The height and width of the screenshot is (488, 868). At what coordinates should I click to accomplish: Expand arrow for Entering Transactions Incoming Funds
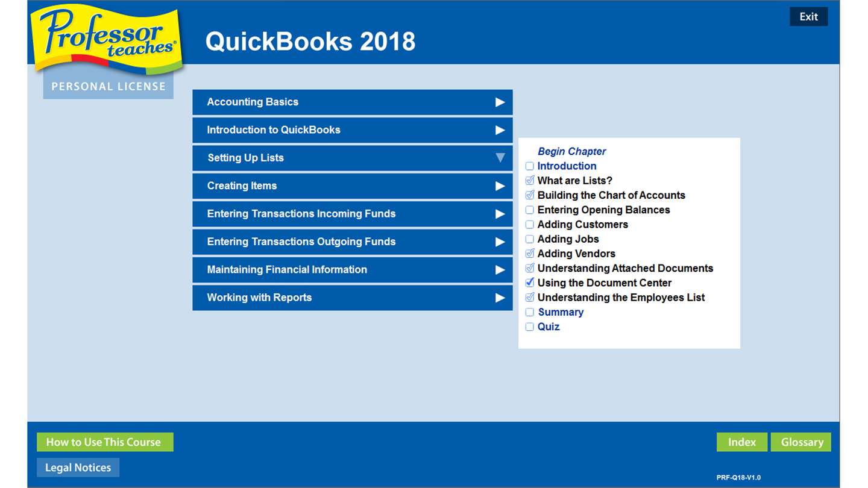pyautogui.click(x=500, y=214)
